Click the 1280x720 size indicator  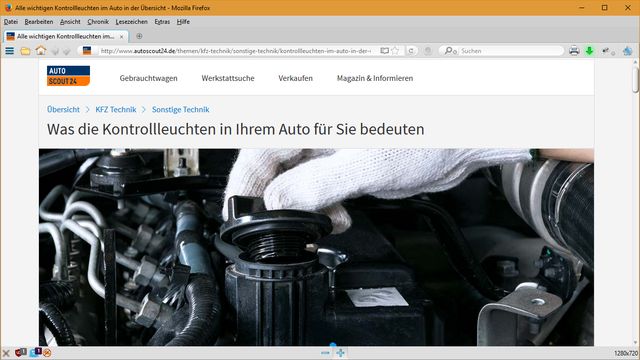[626, 353]
